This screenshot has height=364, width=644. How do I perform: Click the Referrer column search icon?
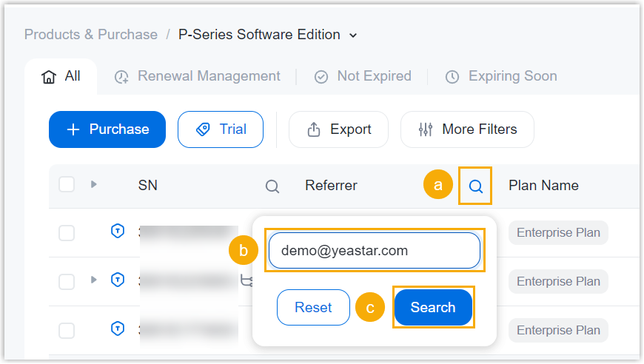click(x=476, y=186)
